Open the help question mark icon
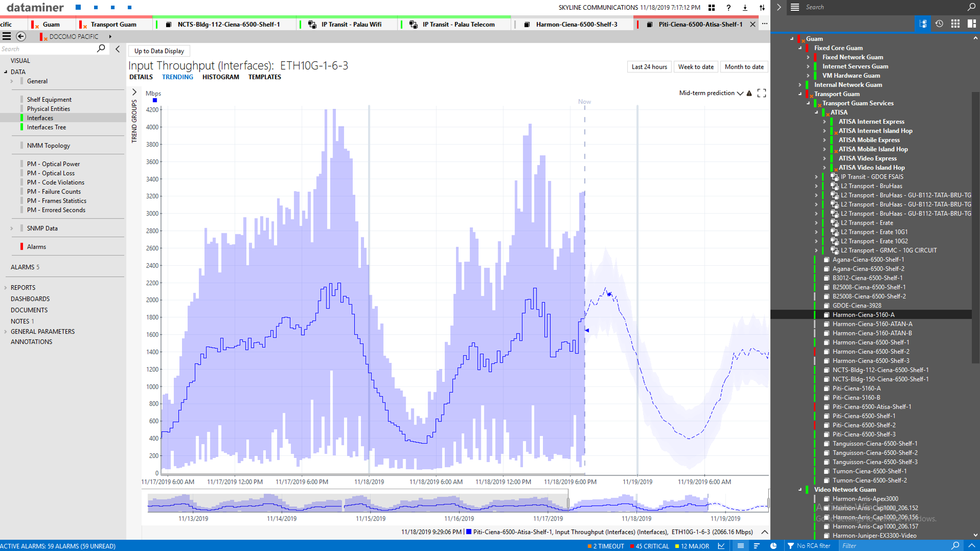This screenshot has height=551, width=980. [x=728, y=8]
